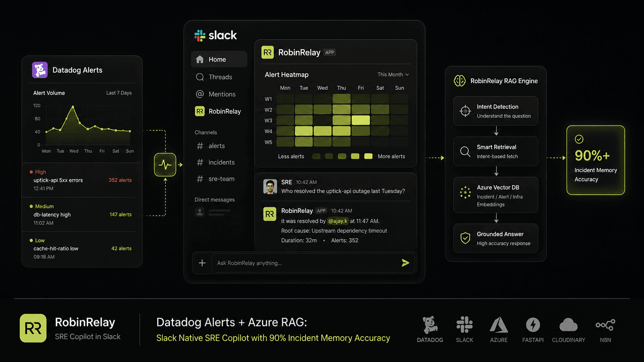Screen dimensions: 644x362
Task: Click the APP badge next to RobinRelay header
Action: pyautogui.click(x=330, y=52)
